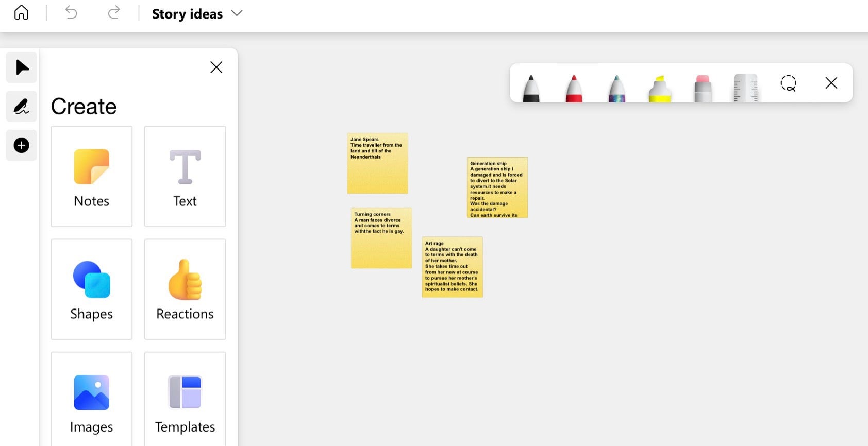Open the Shapes option
Viewport: 868px width, 446px height.
coord(92,289)
